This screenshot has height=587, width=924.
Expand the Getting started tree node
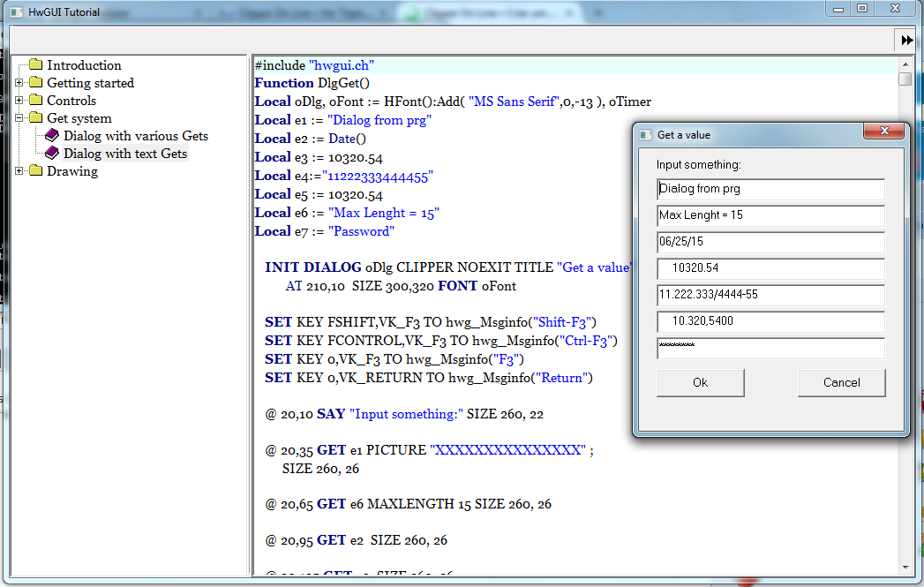[x=19, y=83]
